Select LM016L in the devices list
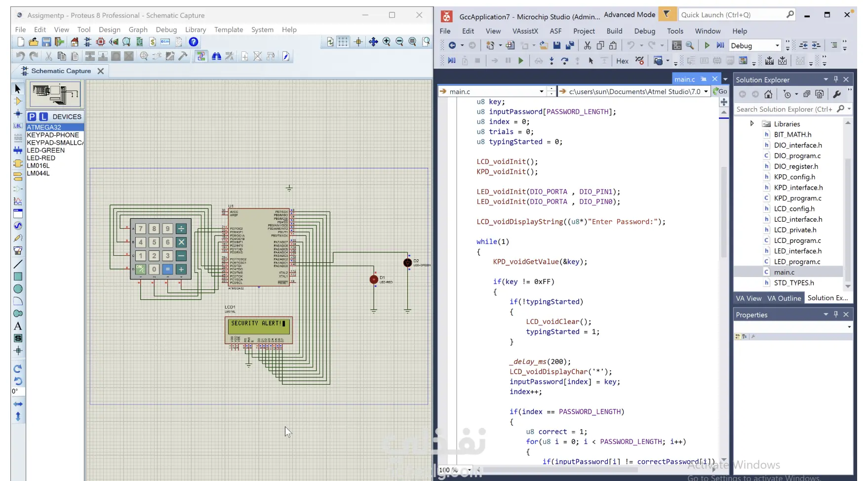This screenshot has width=868, height=481. (x=39, y=166)
